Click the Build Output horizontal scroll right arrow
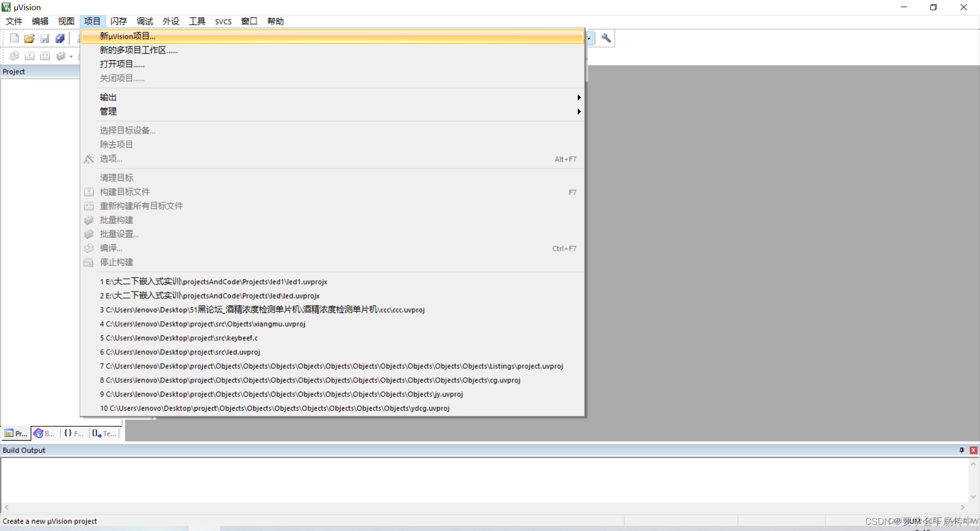Image resolution: width=980 pixels, height=531 pixels. point(963,508)
